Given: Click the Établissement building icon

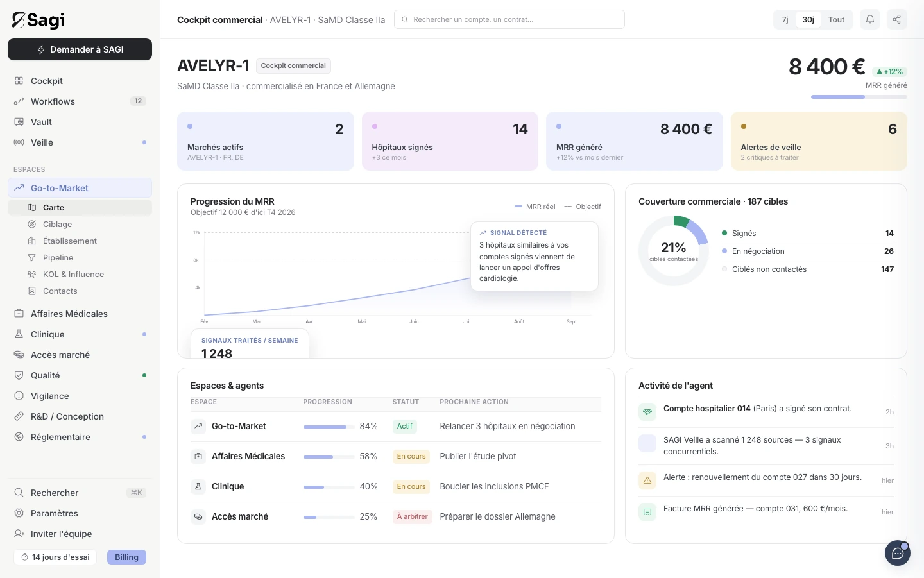Looking at the screenshot, I should click(31, 241).
